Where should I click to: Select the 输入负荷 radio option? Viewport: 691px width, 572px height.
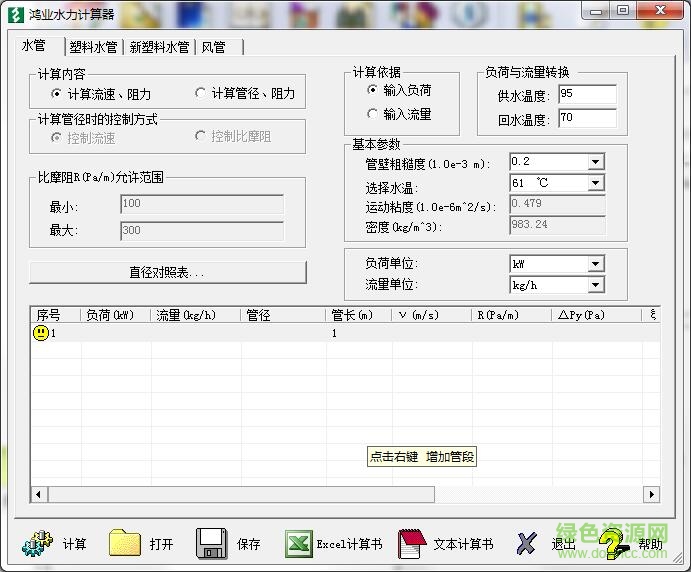tap(373, 90)
